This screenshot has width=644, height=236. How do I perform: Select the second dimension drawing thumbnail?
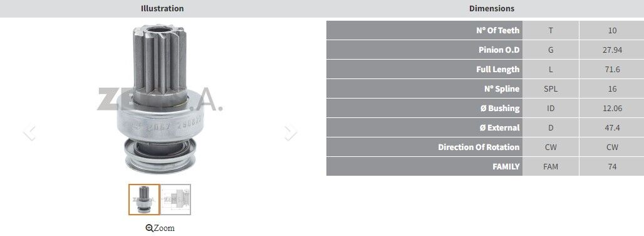coord(175,200)
